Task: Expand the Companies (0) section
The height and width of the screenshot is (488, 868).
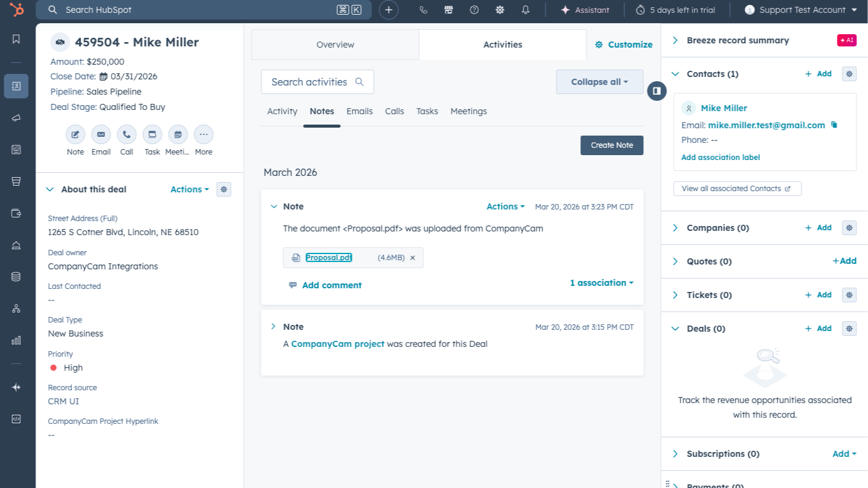Action: click(676, 228)
